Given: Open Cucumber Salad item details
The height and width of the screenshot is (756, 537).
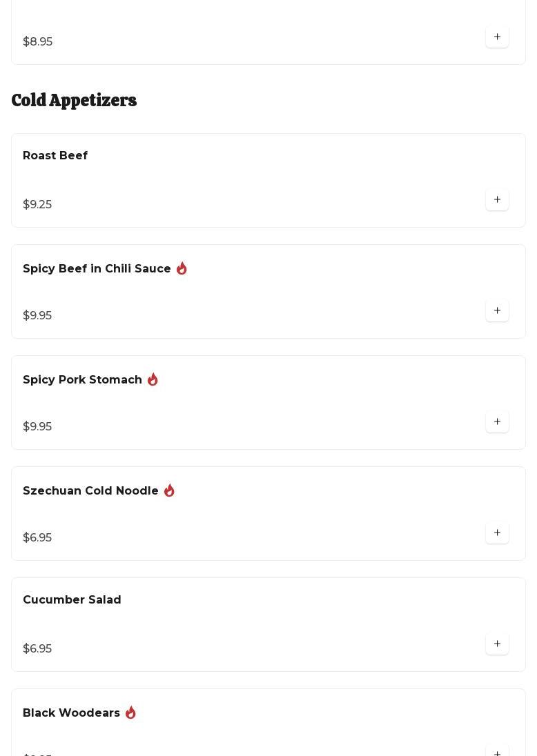Looking at the screenshot, I should 72,600.
